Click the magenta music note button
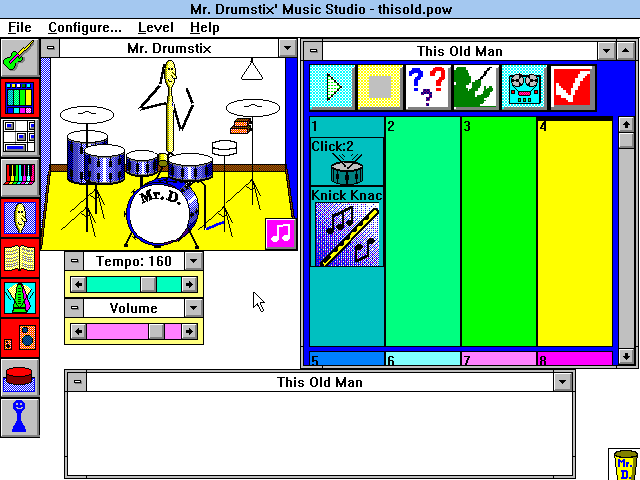Image resolution: width=640 pixels, height=480 pixels. [280, 233]
